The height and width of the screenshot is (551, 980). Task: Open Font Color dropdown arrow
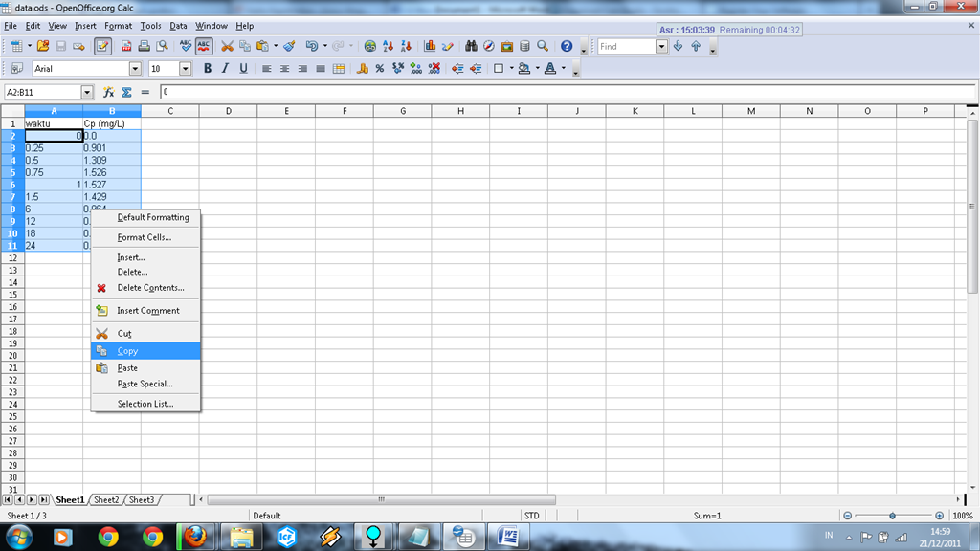pyautogui.click(x=563, y=69)
